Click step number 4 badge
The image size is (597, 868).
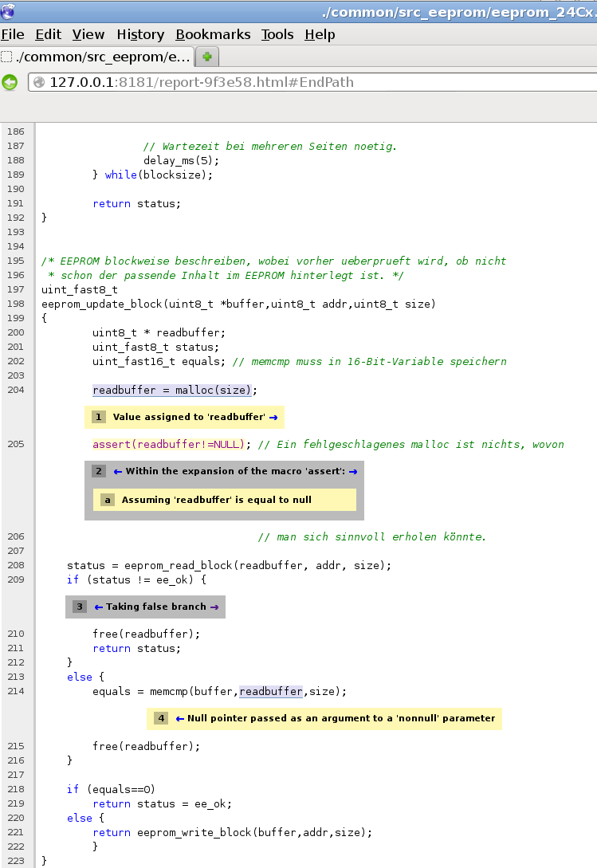tap(161, 718)
